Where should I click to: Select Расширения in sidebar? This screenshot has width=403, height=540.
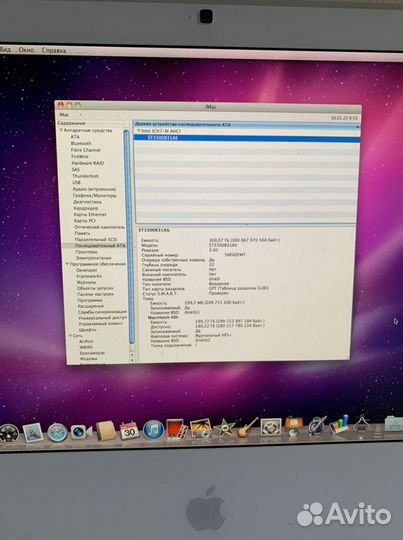[91, 306]
